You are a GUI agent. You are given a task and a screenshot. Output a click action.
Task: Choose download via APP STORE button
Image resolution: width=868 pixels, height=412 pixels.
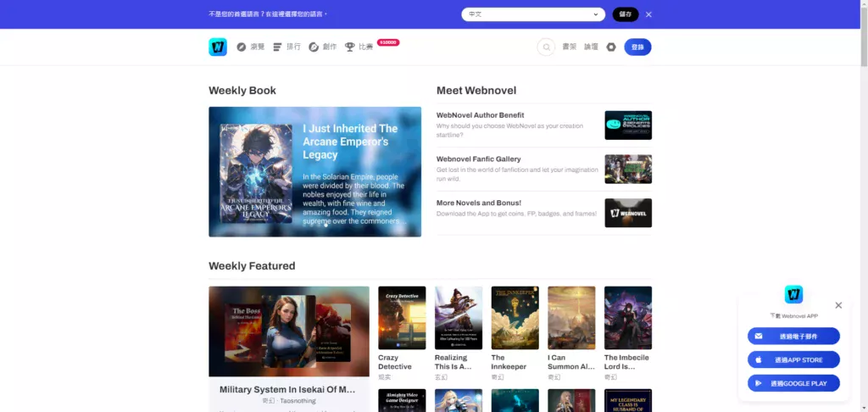tap(793, 359)
